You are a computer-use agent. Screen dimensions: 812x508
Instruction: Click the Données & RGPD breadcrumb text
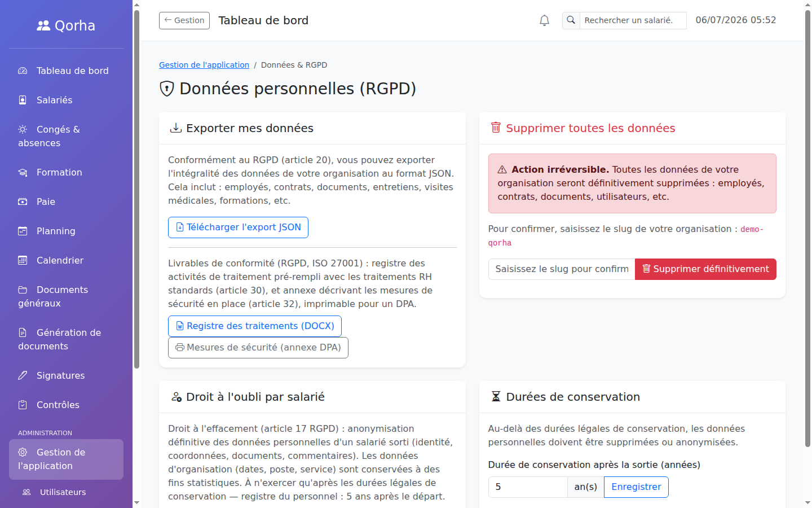pyautogui.click(x=294, y=65)
